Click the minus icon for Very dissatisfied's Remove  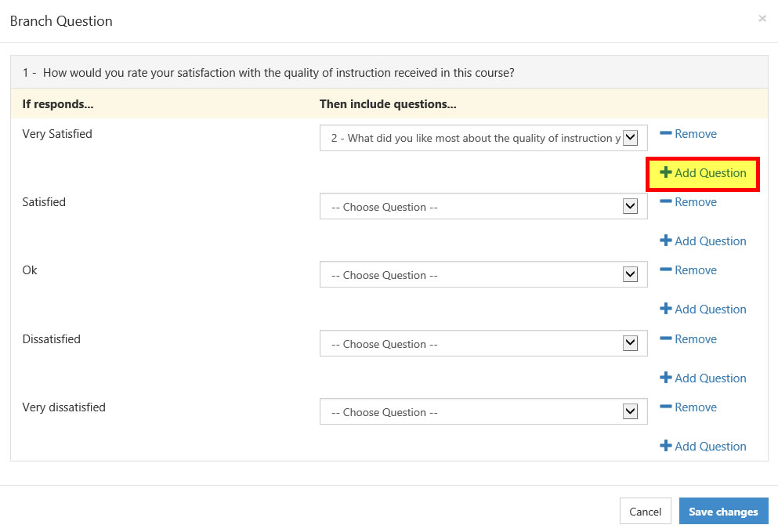pos(665,406)
